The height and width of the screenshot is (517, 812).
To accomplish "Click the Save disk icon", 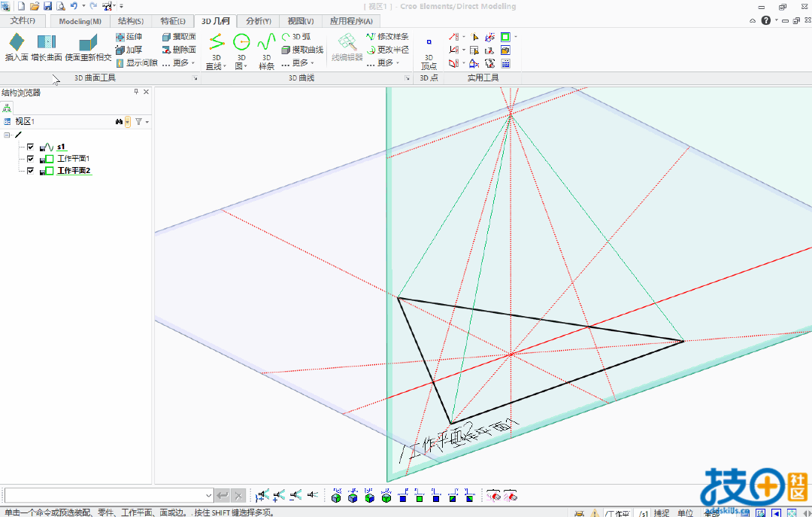I will pyautogui.click(x=47, y=6).
